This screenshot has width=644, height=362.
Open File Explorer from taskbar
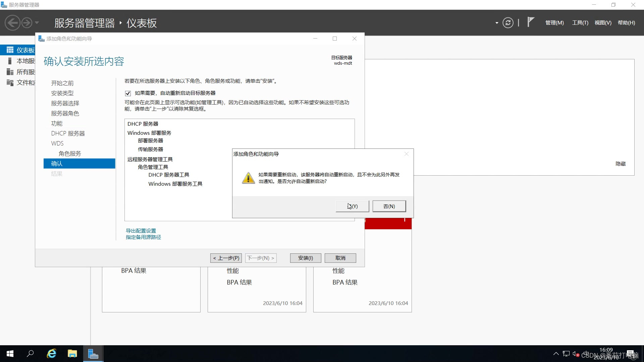(x=72, y=354)
